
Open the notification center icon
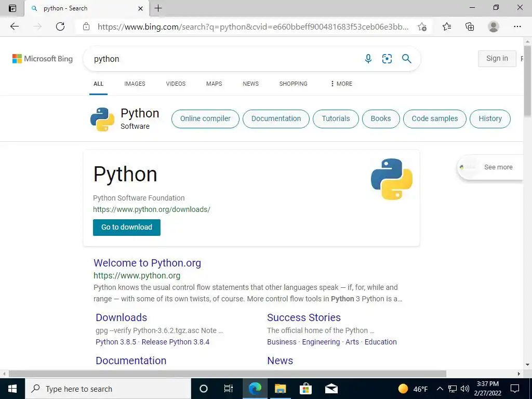[x=515, y=389]
